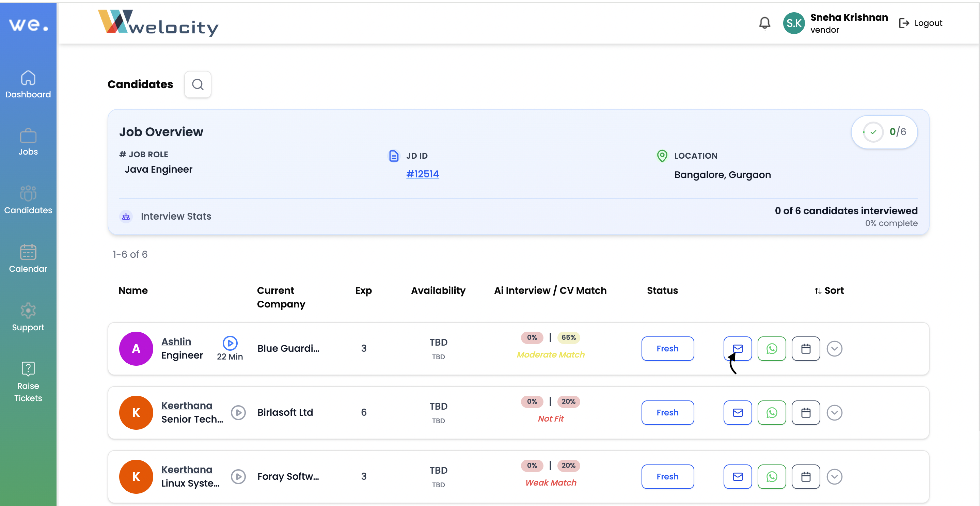Screen dimensions: 980x506
Task: Click Logout button
Action: (921, 23)
